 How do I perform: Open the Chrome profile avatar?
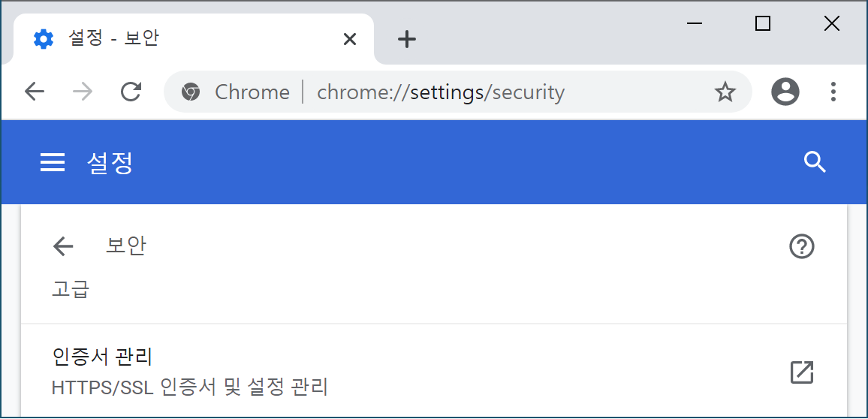click(x=785, y=92)
